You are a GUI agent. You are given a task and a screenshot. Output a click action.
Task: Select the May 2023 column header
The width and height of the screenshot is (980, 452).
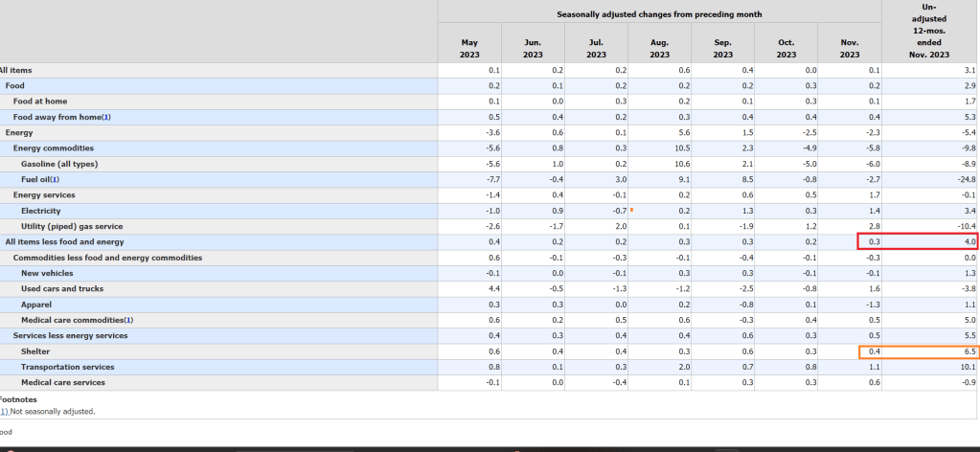[x=469, y=49]
